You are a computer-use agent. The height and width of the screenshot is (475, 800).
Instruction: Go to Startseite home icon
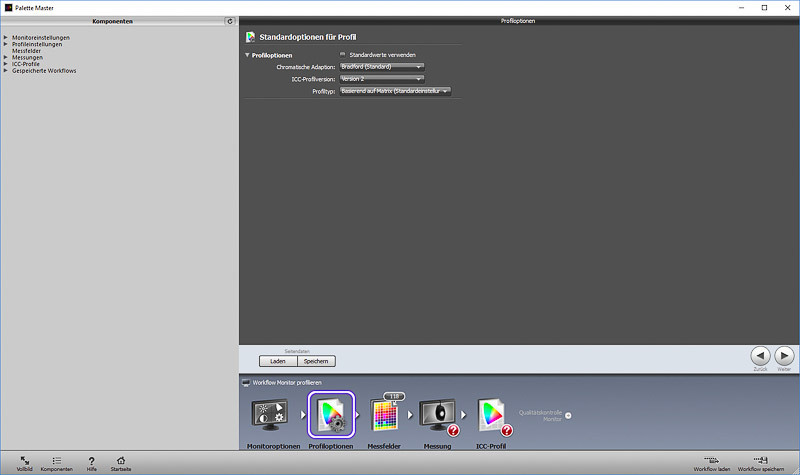coord(120,460)
